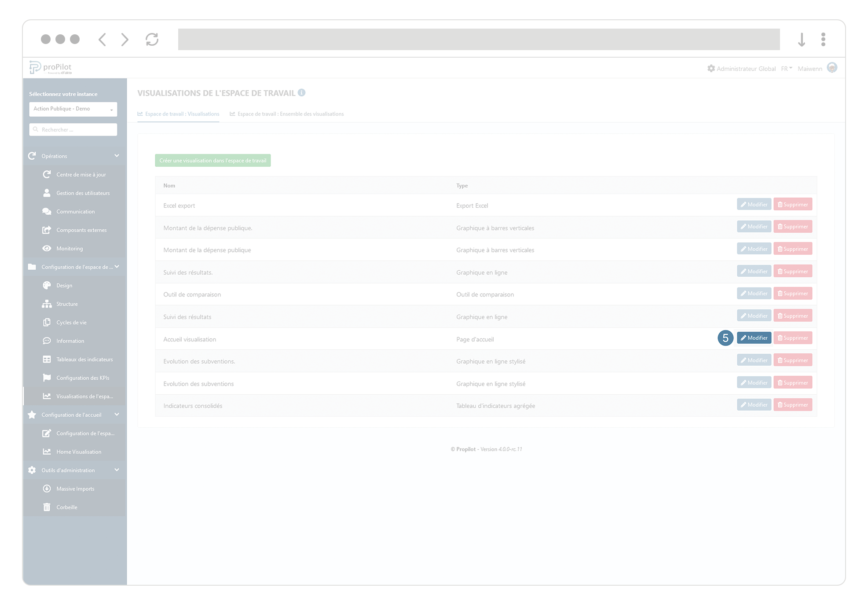The height and width of the screenshot is (609, 868).
Task: Click Modifier for Accueil visualisation row
Action: 754,338
